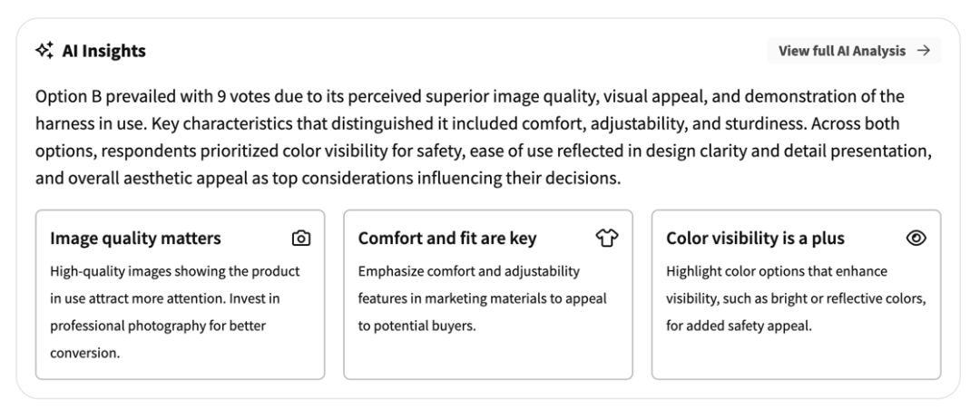Viewport: 980px width, 419px height.
Task: Click the AI Insights sparkle icon
Action: 44,51
